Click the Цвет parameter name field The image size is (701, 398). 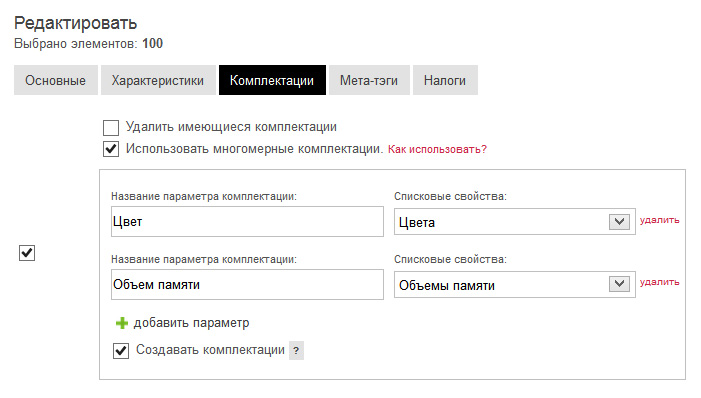[247, 221]
